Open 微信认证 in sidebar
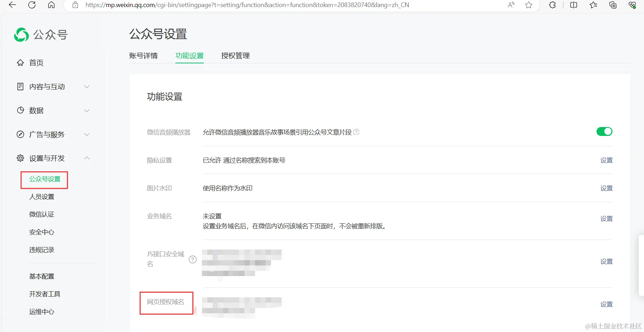This screenshot has height=332, width=644. click(41, 214)
